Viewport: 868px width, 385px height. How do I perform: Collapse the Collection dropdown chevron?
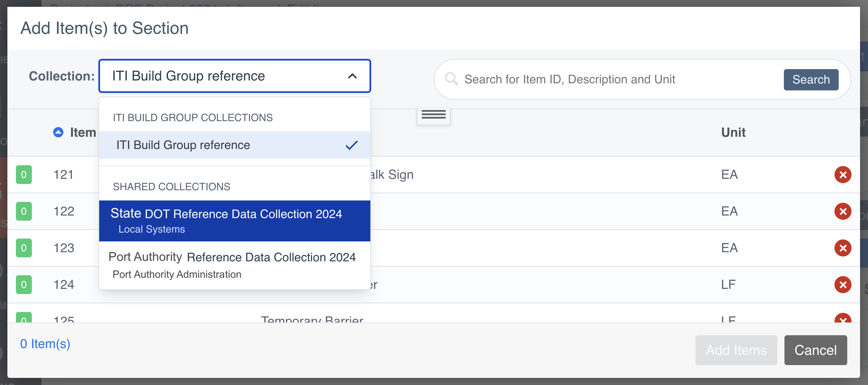352,76
